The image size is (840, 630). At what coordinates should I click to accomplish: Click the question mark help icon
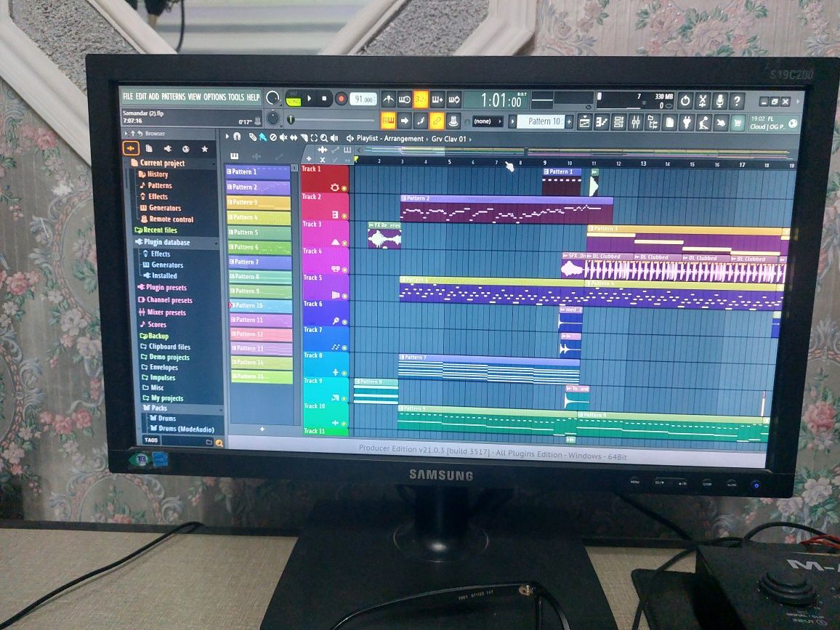737,100
